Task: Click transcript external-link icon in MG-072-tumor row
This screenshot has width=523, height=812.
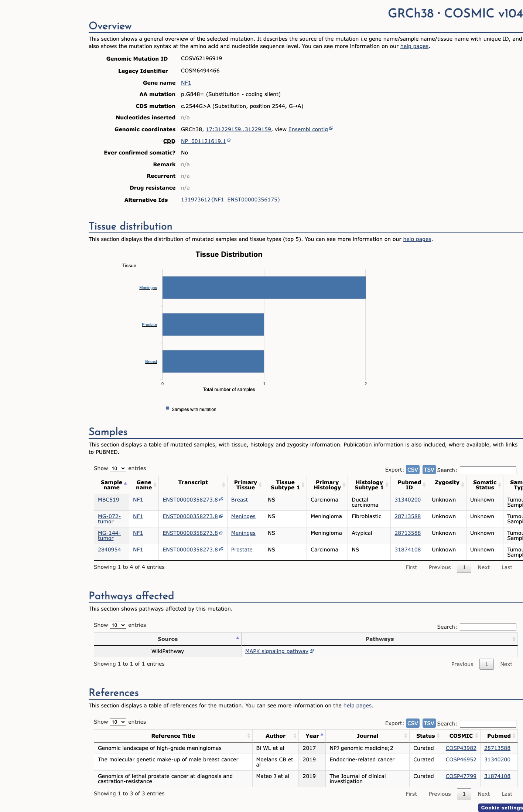Action: point(221,516)
